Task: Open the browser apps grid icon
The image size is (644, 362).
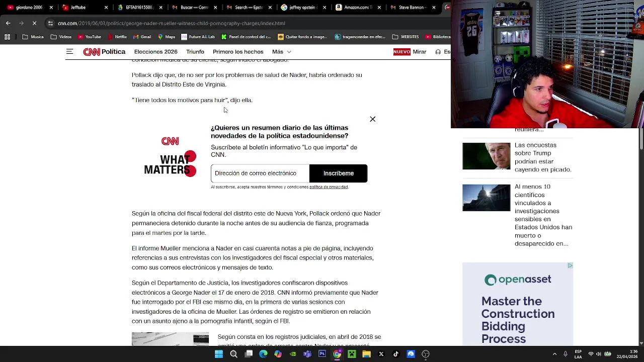Action: [x=7, y=37]
